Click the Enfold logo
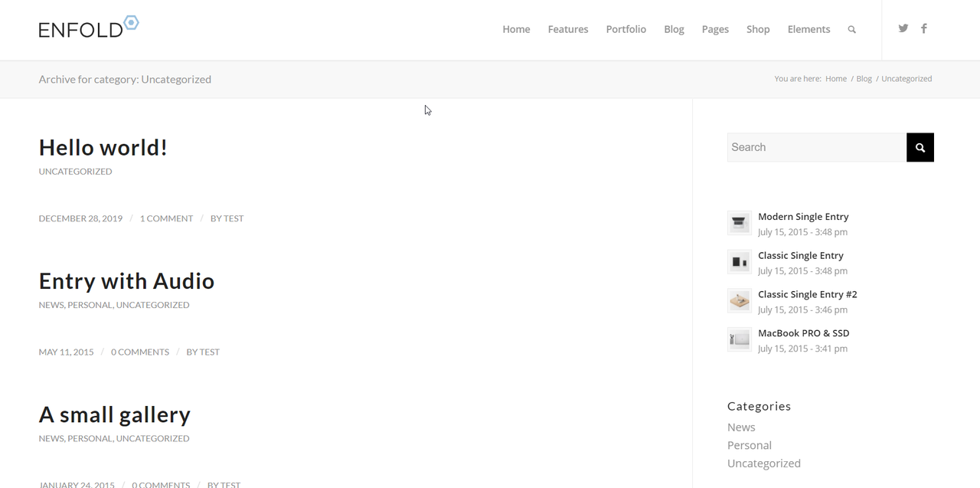980x488 pixels. tap(89, 27)
